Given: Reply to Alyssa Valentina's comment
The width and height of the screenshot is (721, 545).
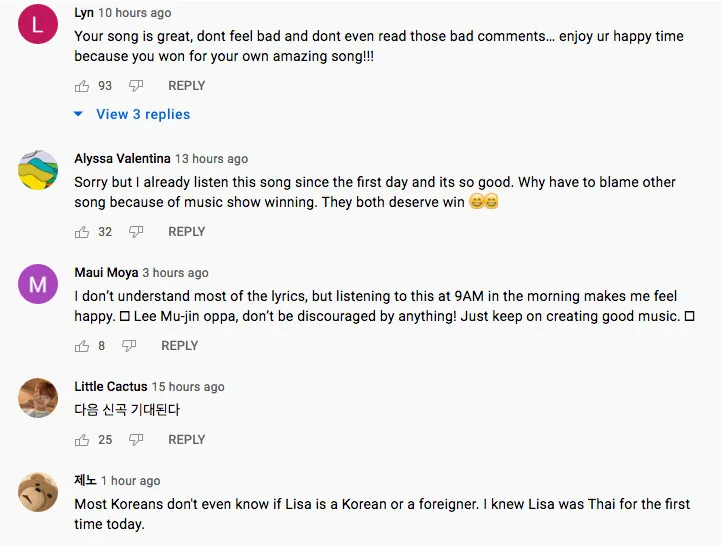Looking at the screenshot, I should (186, 232).
